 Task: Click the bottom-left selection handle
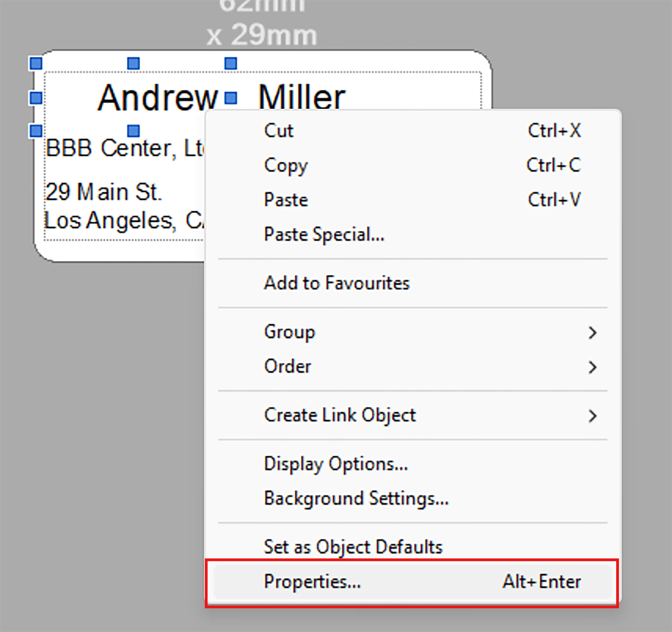(36, 131)
